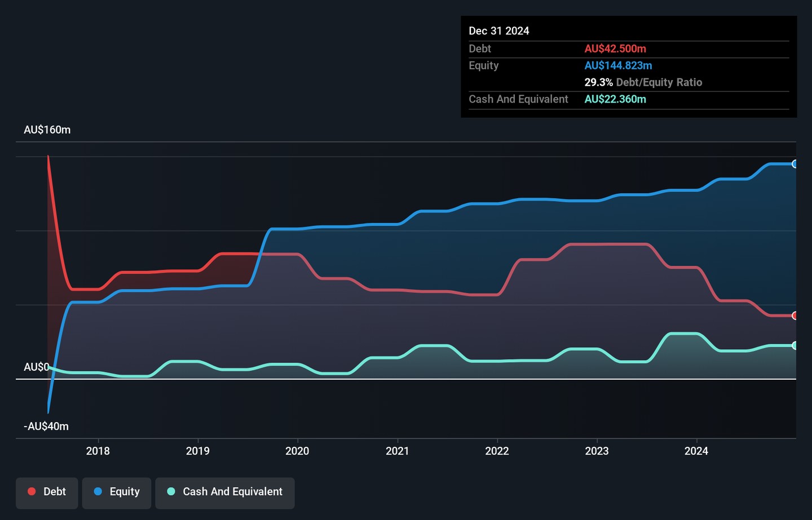Pick the 2022 x-axis year label
This screenshot has width=812, height=520.
(497, 451)
